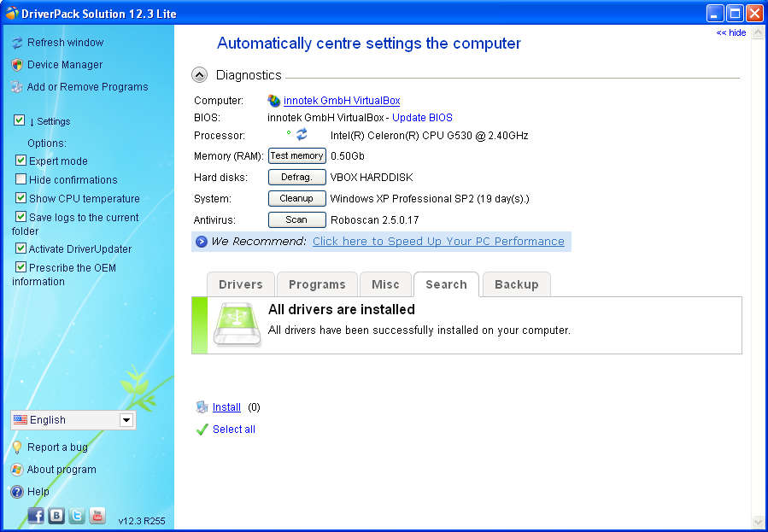Disable Expert mode option

point(21,160)
